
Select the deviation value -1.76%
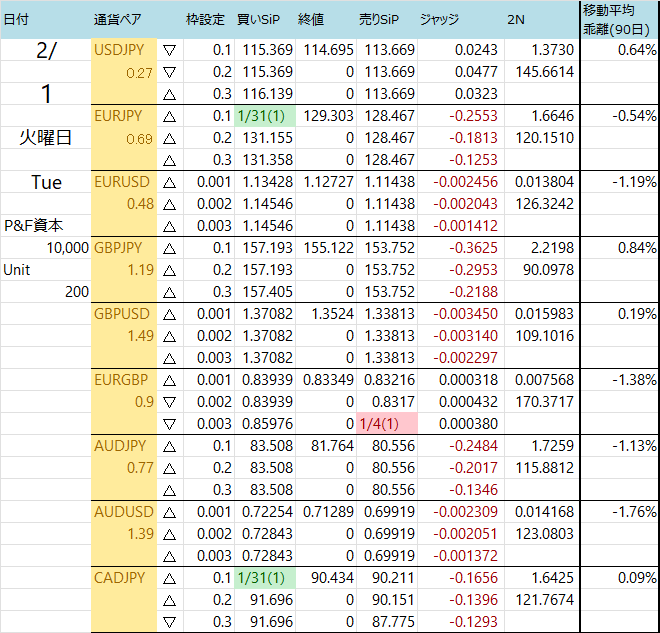click(634, 512)
